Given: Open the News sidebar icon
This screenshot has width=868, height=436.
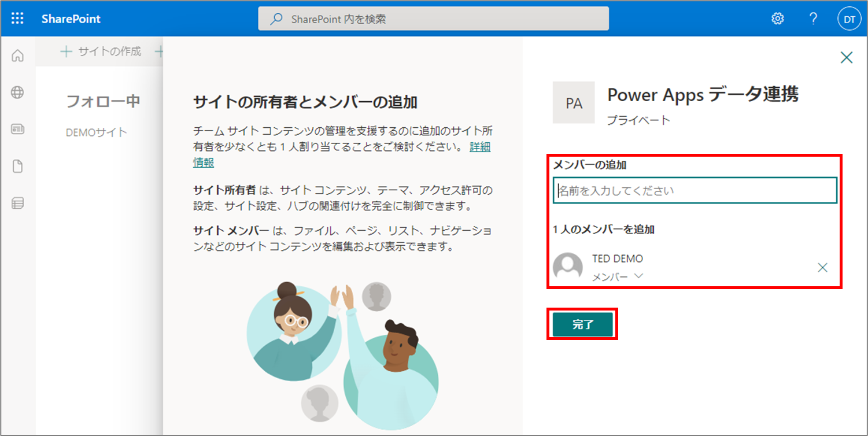Looking at the screenshot, I should click(18, 130).
